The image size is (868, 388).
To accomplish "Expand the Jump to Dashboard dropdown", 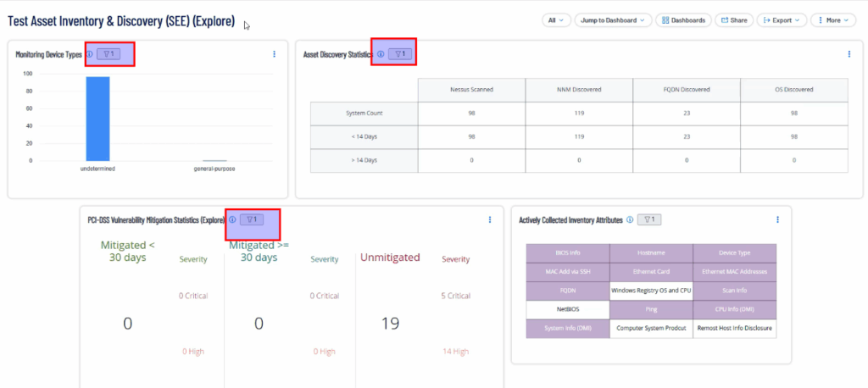I will tap(613, 19).
